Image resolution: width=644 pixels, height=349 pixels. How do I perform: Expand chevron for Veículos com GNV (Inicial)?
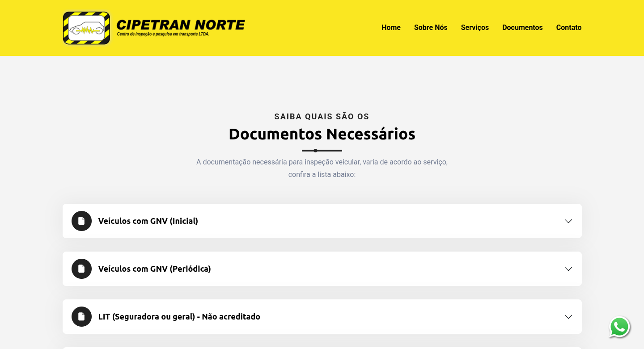coord(568,221)
